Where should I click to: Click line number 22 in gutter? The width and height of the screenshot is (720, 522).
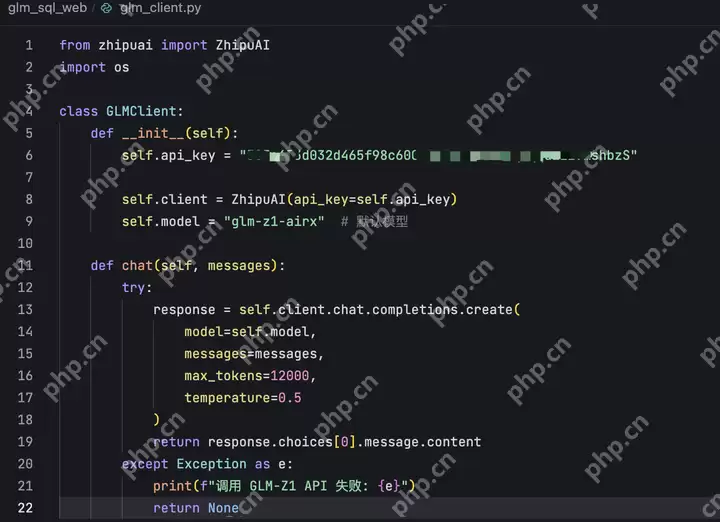pyautogui.click(x=25, y=508)
